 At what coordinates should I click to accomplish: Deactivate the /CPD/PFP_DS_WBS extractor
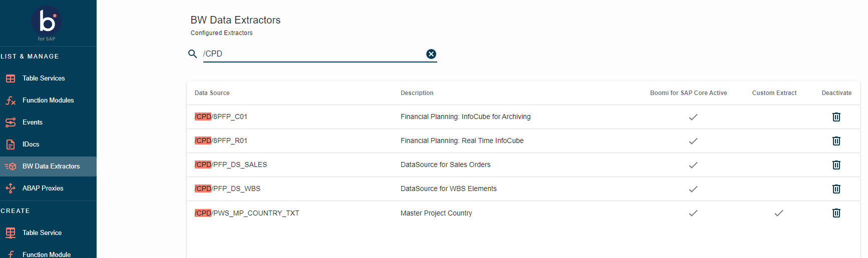click(x=836, y=189)
